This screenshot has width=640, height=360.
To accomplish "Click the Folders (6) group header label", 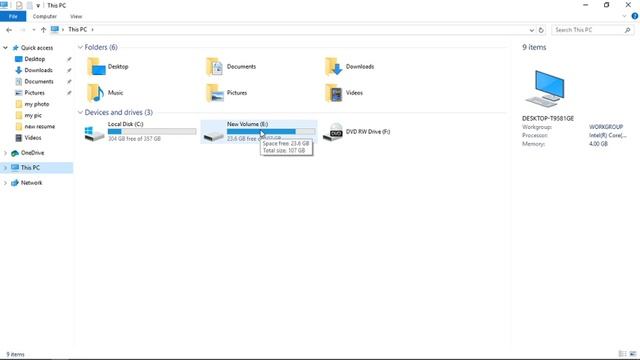I will pyautogui.click(x=101, y=47).
